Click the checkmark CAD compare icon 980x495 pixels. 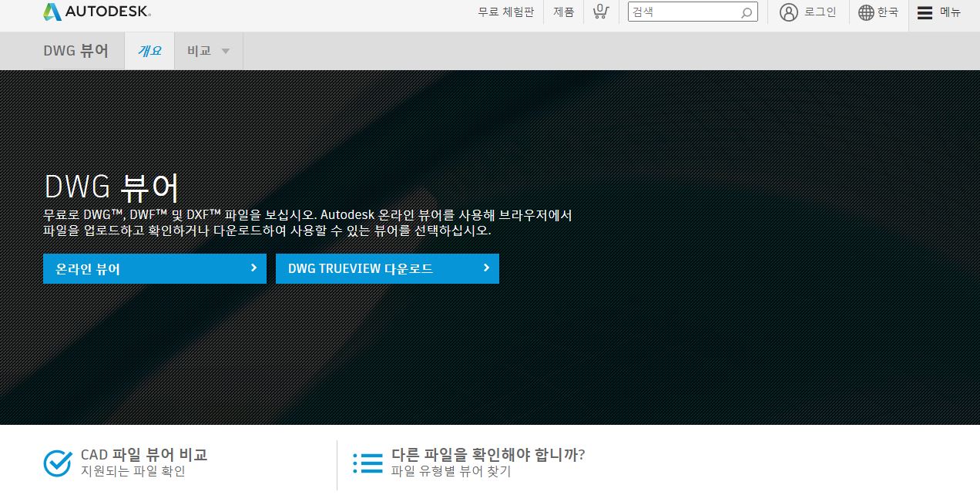click(x=58, y=463)
